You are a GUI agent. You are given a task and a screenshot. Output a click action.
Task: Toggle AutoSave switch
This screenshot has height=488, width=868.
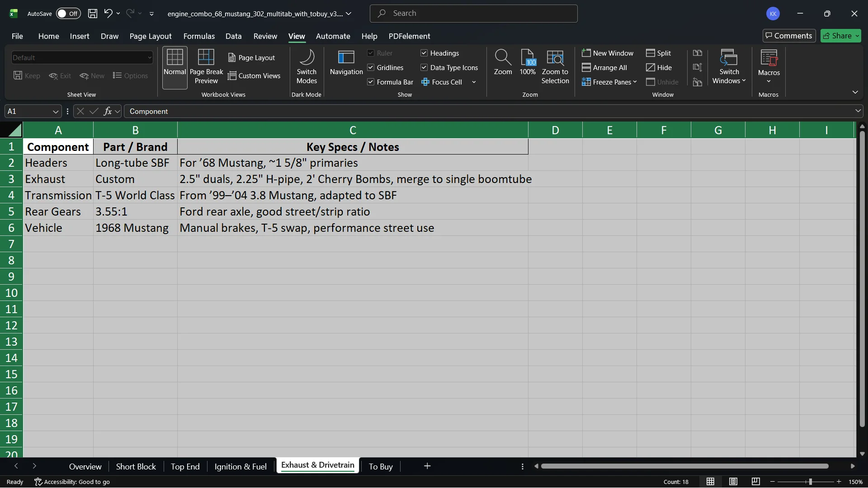68,14
